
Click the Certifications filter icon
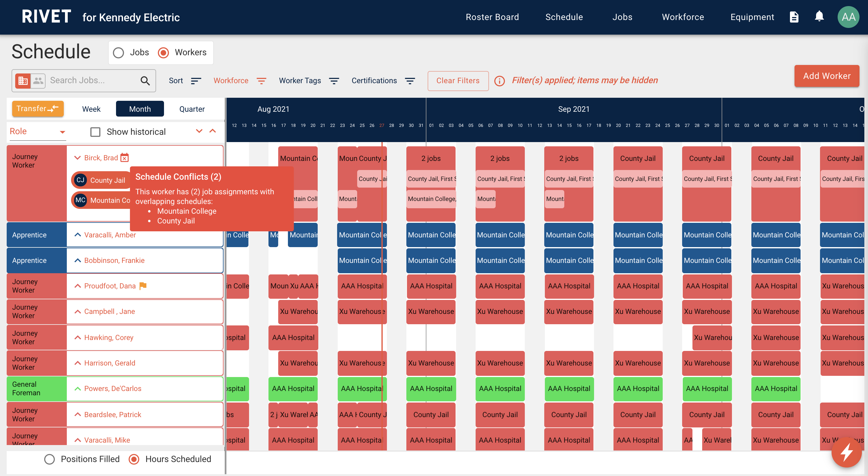[411, 80]
